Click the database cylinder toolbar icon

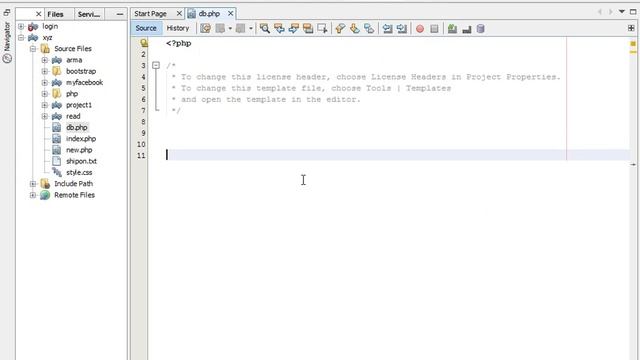point(481,29)
